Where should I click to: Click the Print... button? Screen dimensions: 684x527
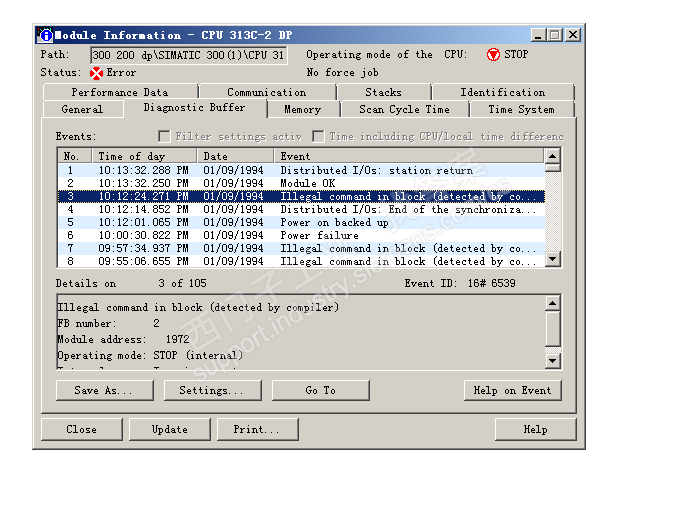point(257,429)
